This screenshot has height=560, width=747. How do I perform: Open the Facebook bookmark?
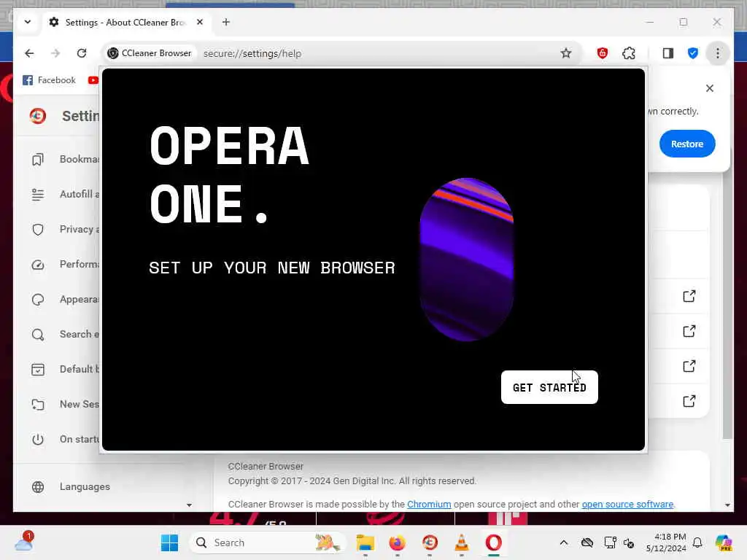pos(49,80)
